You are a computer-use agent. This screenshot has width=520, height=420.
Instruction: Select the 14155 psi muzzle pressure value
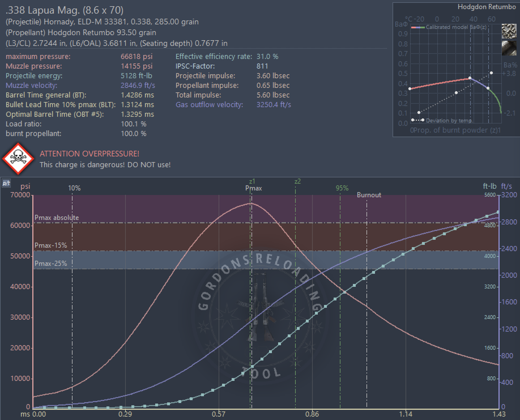pyautogui.click(x=137, y=66)
